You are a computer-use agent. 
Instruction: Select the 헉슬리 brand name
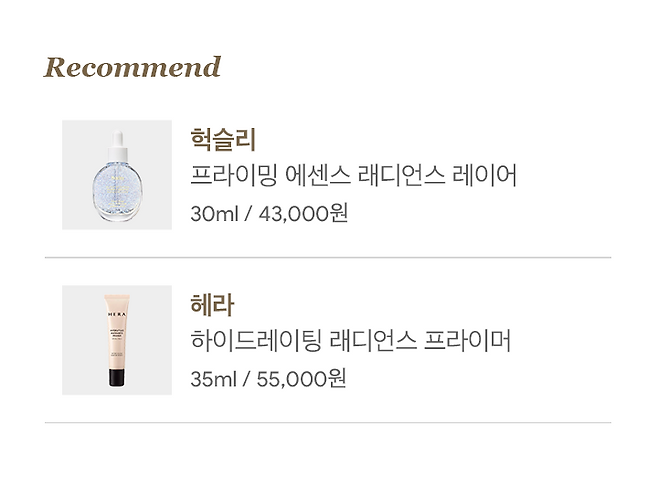tap(223, 139)
